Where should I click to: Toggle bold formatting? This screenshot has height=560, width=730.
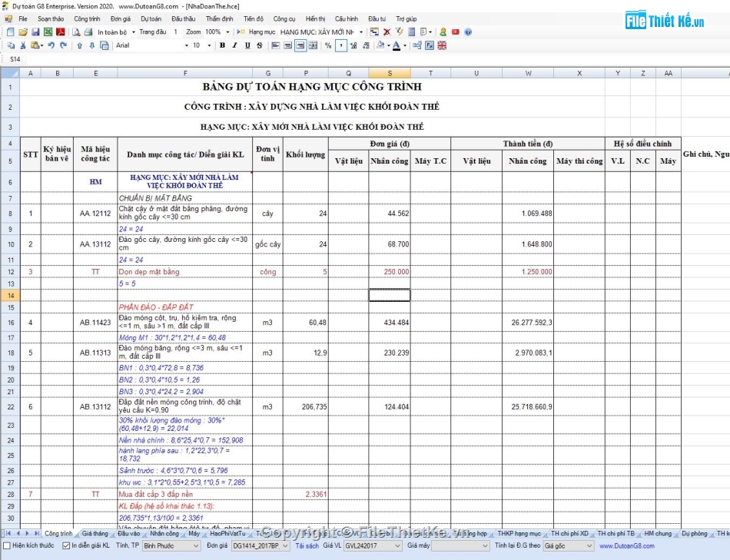[x=223, y=45]
